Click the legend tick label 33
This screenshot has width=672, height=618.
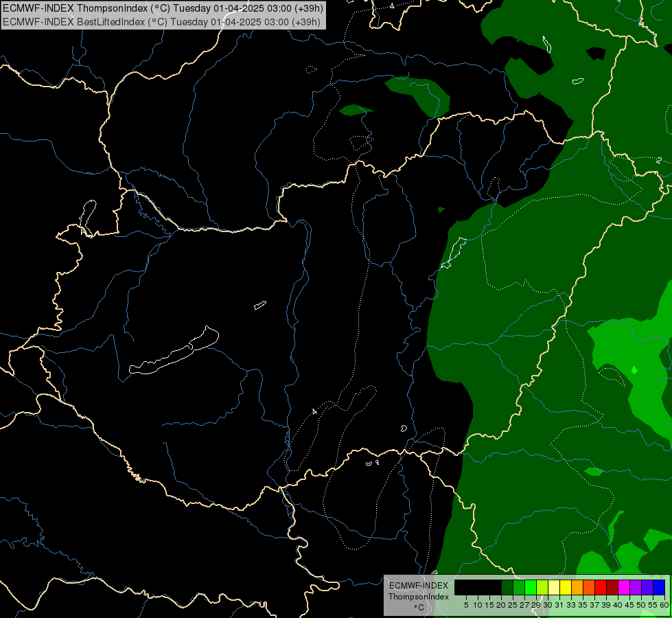[x=571, y=605]
